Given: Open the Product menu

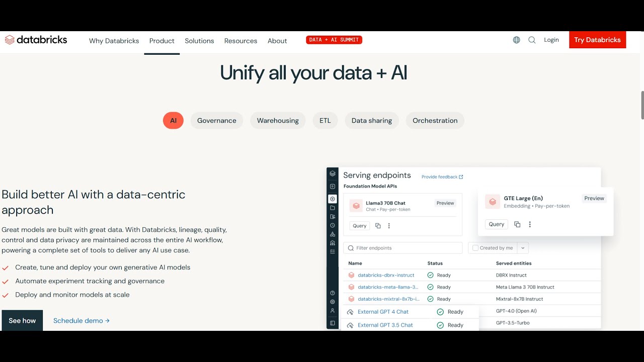Looking at the screenshot, I should 162,41.
